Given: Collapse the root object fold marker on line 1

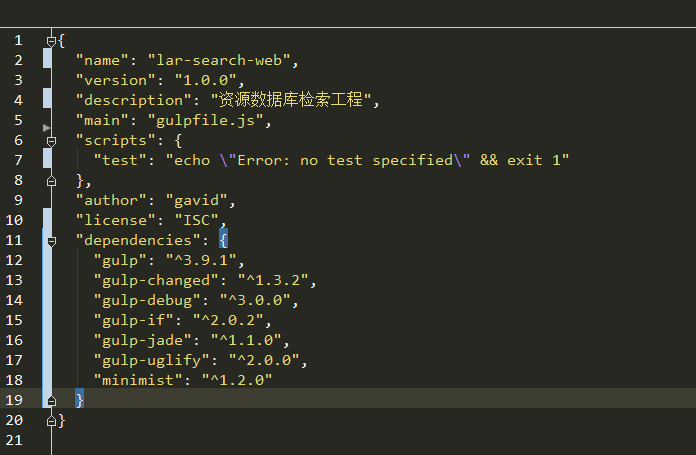Looking at the screenshot, I should pos(51,41).
